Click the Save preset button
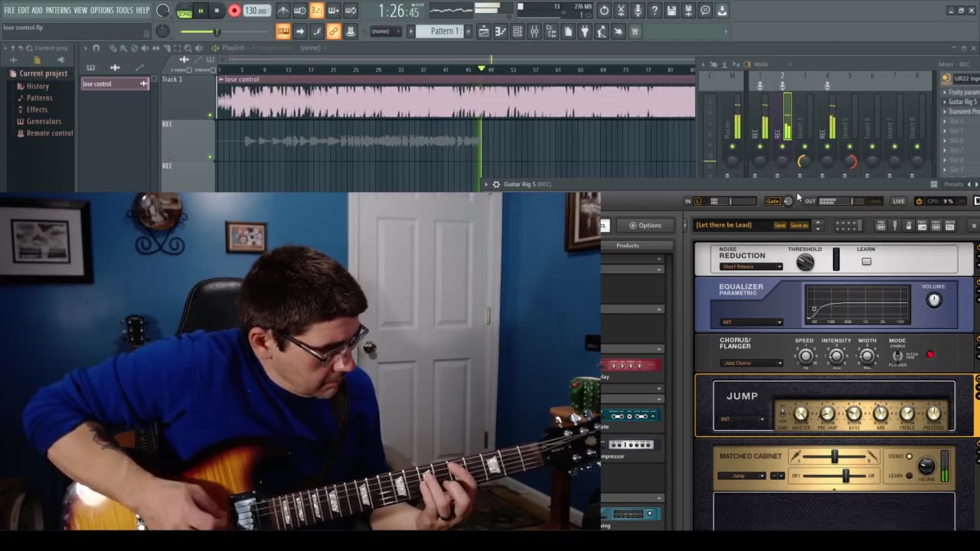 [779, 225]
